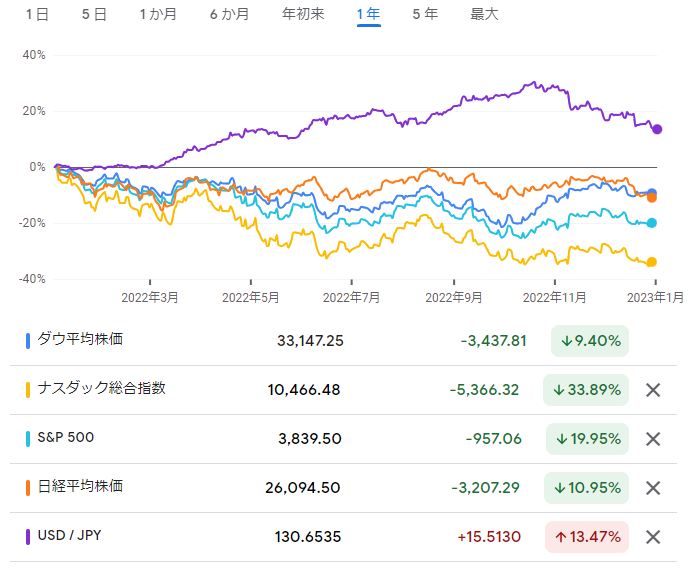Open the USD / JPY currency row
The height and width of the screenshot is (569, 695).
(344, 537)
